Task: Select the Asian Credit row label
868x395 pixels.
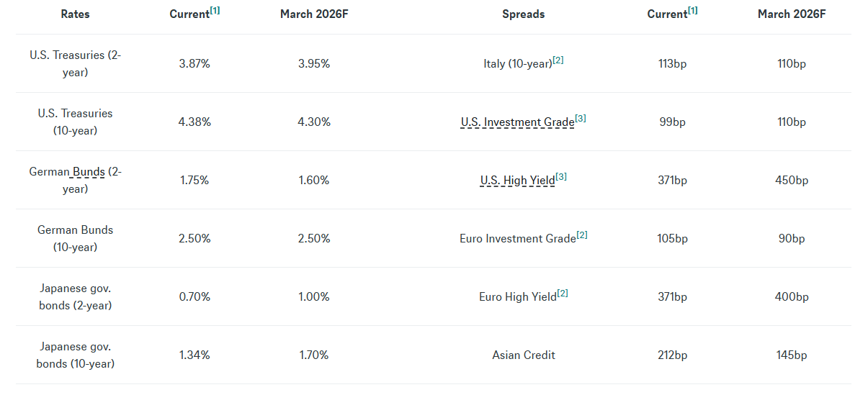Action: (x=524, y=355)
